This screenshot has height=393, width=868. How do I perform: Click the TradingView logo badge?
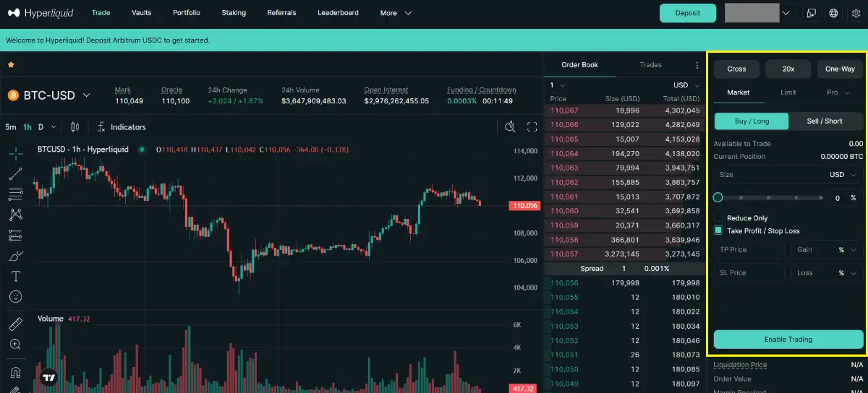coord(49,376)
